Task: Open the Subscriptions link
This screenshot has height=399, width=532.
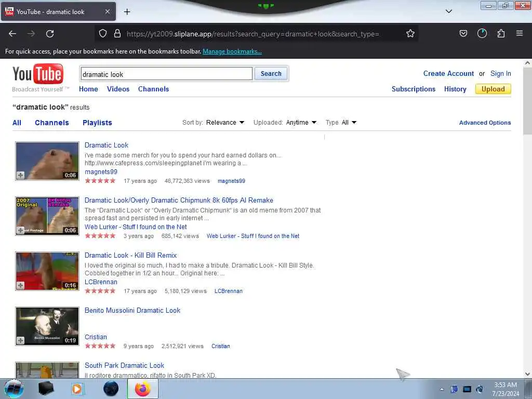Action: (x=413, y=89)
